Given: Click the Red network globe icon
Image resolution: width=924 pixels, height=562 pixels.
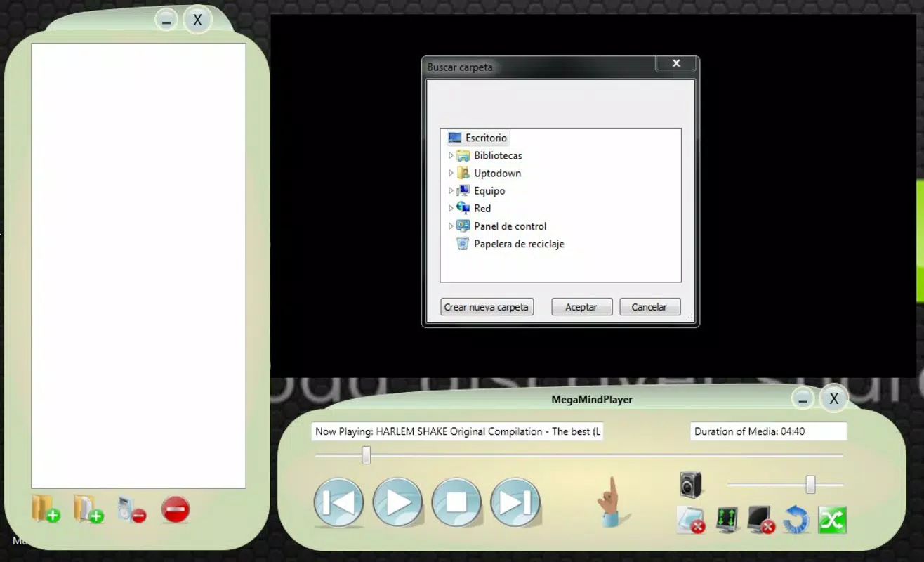Looking at the screenshot, I should pos(463,208).
